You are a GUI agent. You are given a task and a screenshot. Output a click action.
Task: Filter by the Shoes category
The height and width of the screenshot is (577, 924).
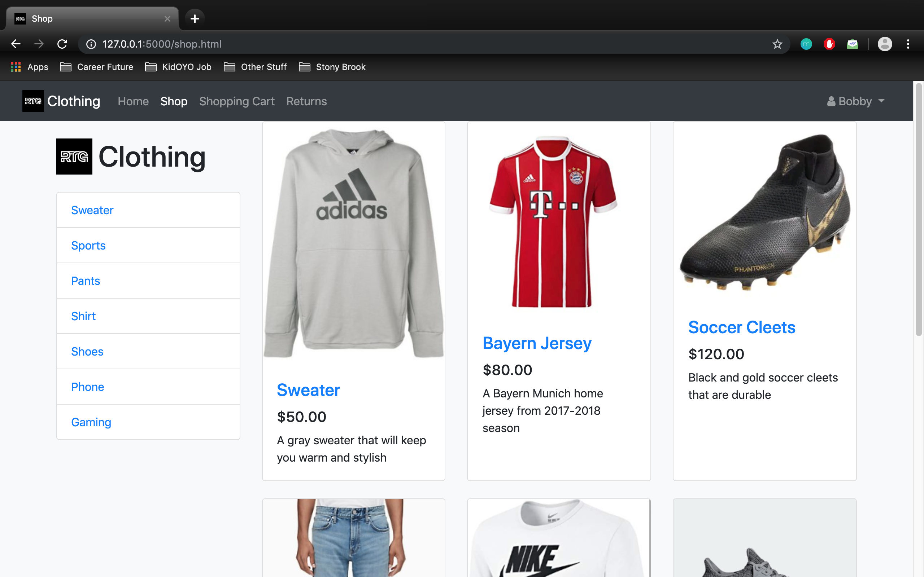coord(87,352)
